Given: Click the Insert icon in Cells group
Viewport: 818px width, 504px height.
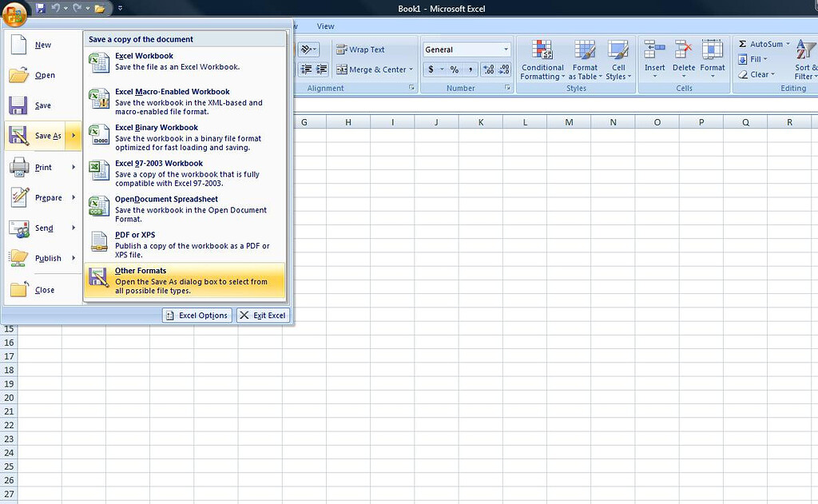Looking at the screenshot, I should pyautogui.click(x=654, y=50).
